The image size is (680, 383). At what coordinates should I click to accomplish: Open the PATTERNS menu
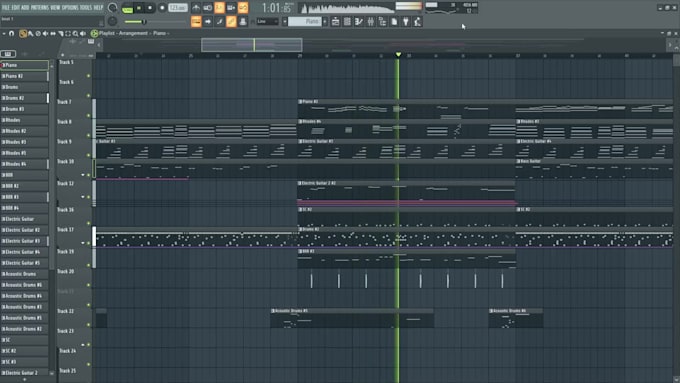click(39, 7)
